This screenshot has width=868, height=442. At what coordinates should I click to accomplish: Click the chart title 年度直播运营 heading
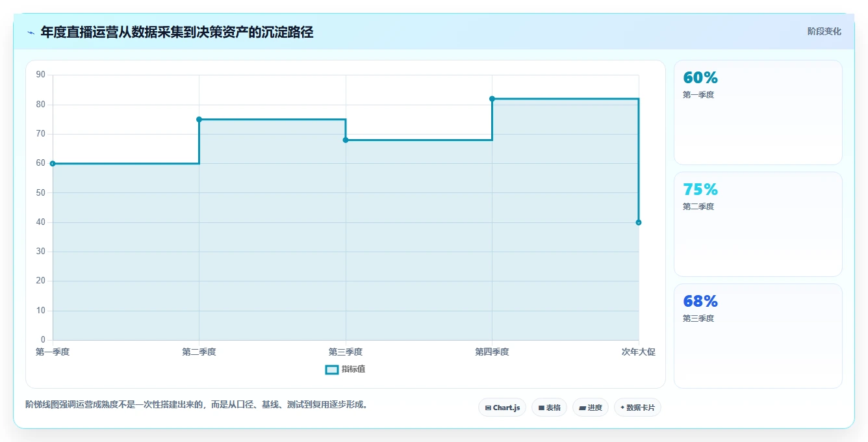pyautogui.click(x=177, y=32)
